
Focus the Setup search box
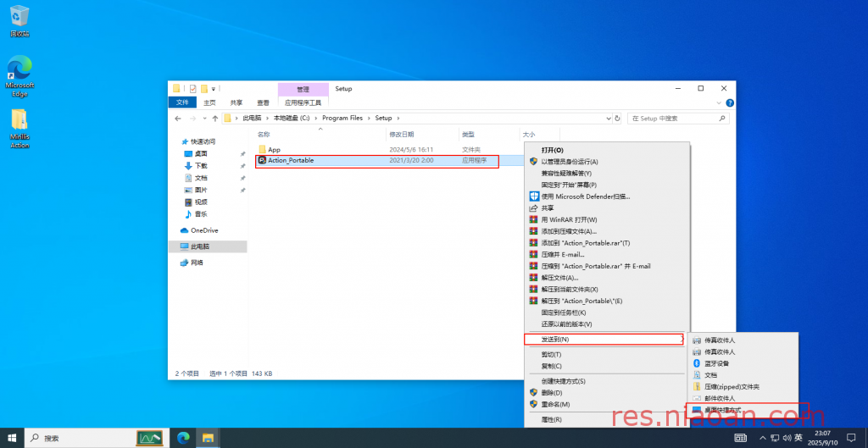coord(678,119)
